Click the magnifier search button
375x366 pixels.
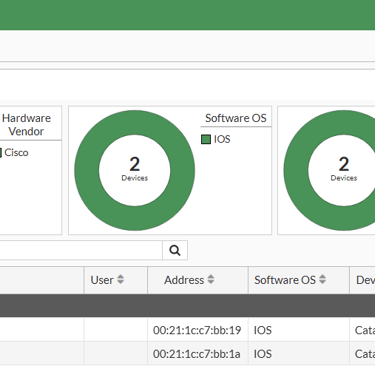(x=175, y=250)
